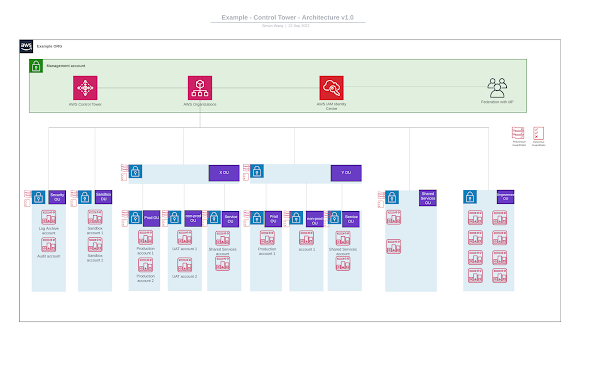Click the Sandbox account 1 icon

point(95,218)
